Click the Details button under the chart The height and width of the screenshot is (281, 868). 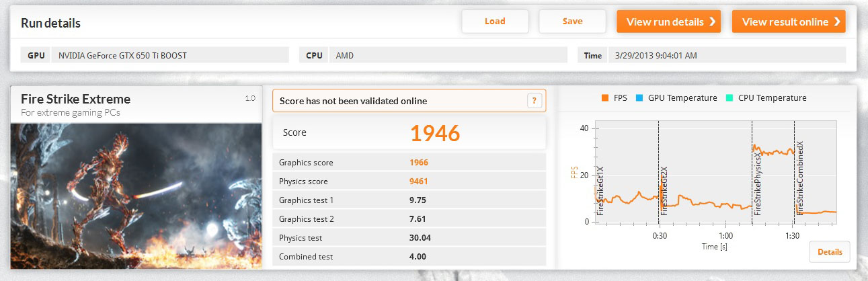tap(830, 252)
